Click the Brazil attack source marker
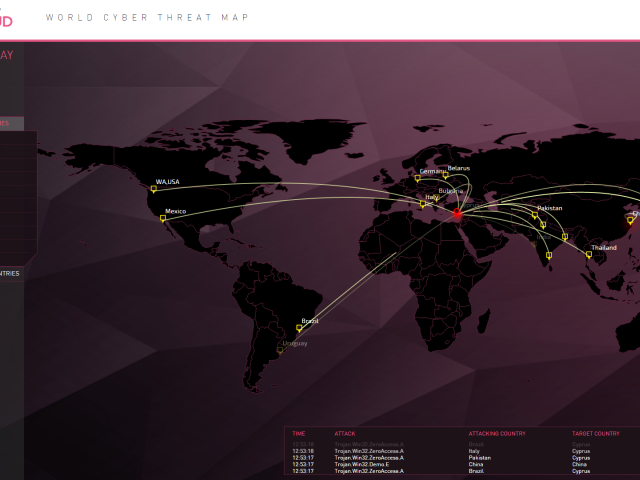Image resolution: width=640 pixels, height=480 pixels. [299, 327]
